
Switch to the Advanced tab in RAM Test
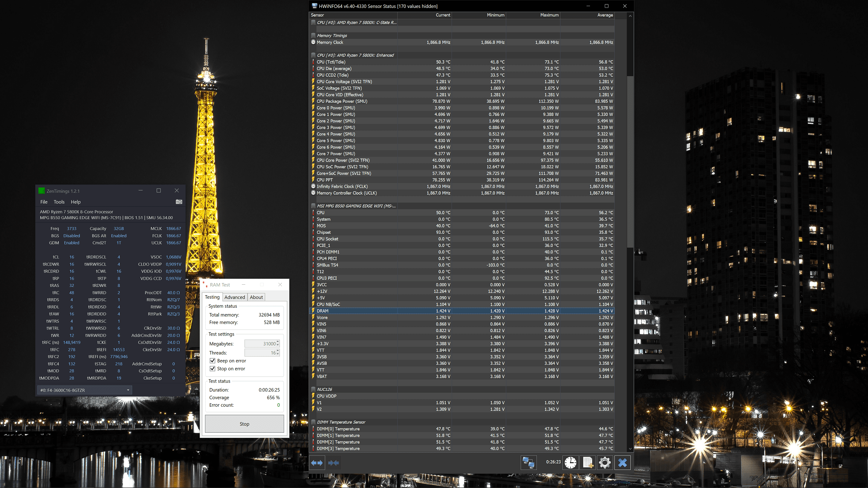235,297
